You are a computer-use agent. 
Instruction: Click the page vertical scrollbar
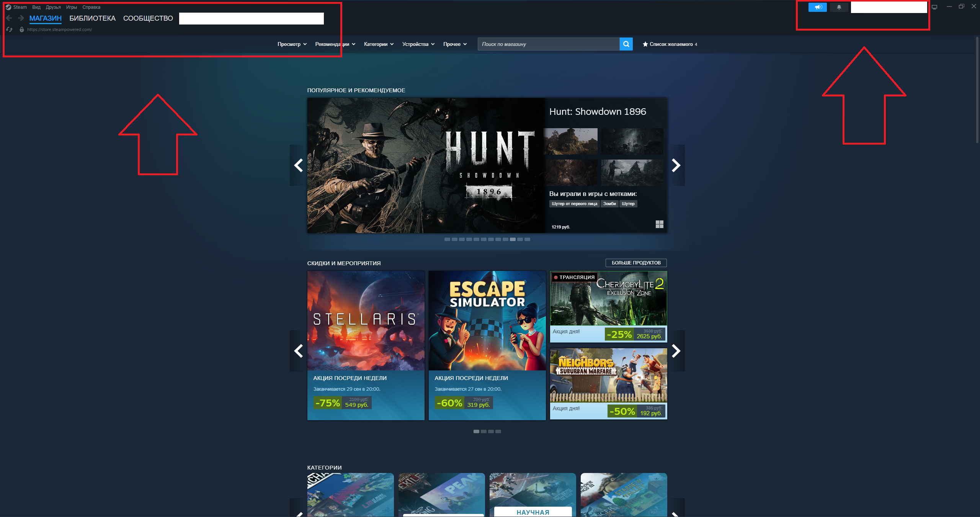click(x=977, y=90)
